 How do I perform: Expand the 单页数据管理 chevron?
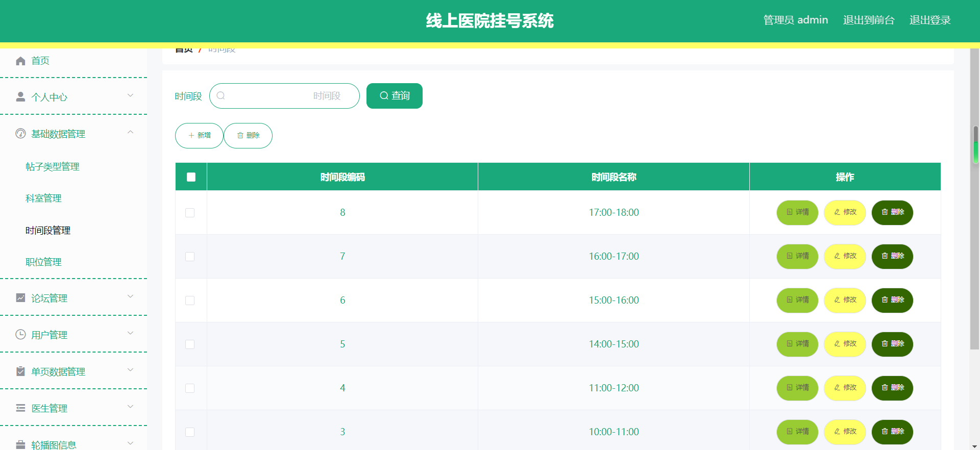coord(130,370)
